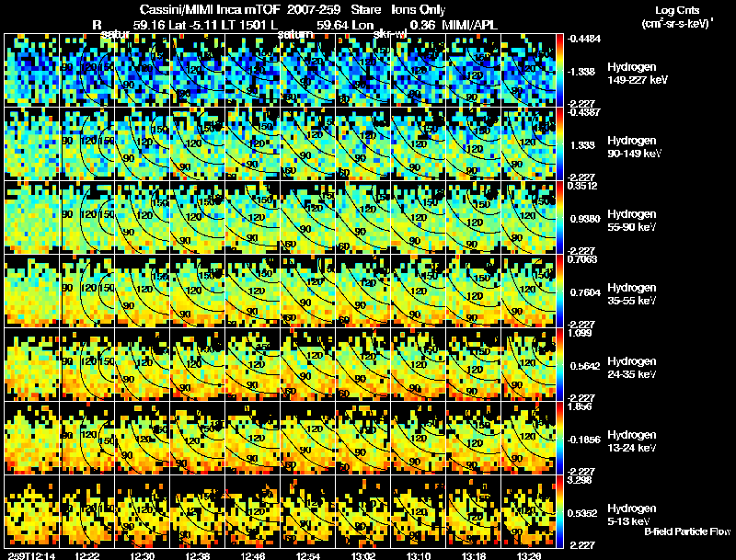This screenshot has width=736, height=560.
Task: Click the 'Cassini/MIMI Inca mTOF' title text
Action: 210,10
